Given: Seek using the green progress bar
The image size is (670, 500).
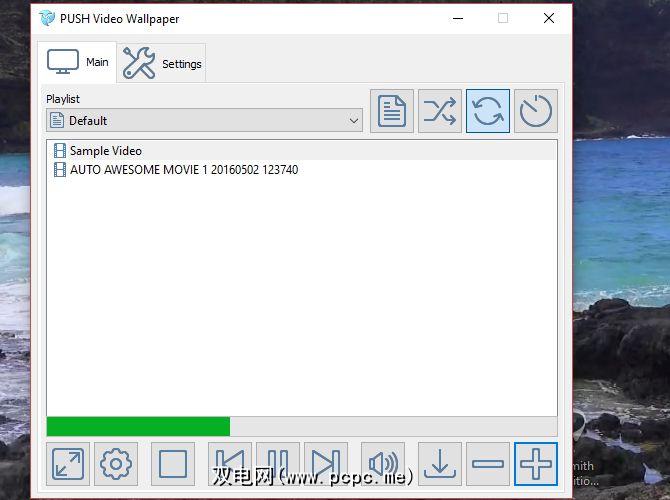Looking at the screenshot, I should click(x=302, y=426).
